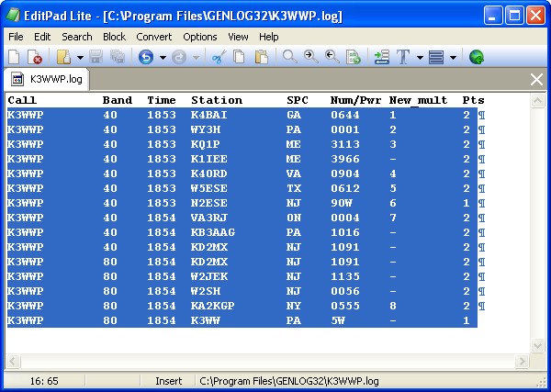The height and width of the screenshot is (392, 551).
Task: Click the red X close-file toolbar icon
Action: pos(34,57)
